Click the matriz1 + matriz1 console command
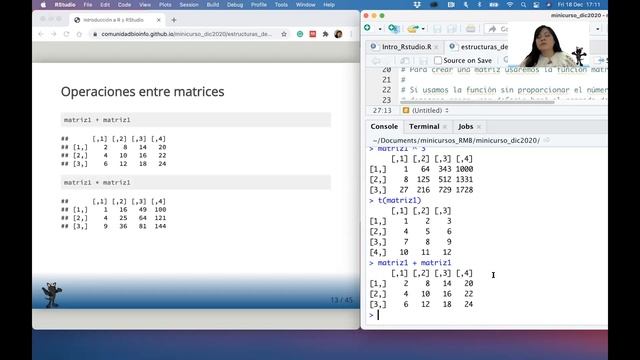The height and width of the screenshot is (360, 640). (414, 263)
